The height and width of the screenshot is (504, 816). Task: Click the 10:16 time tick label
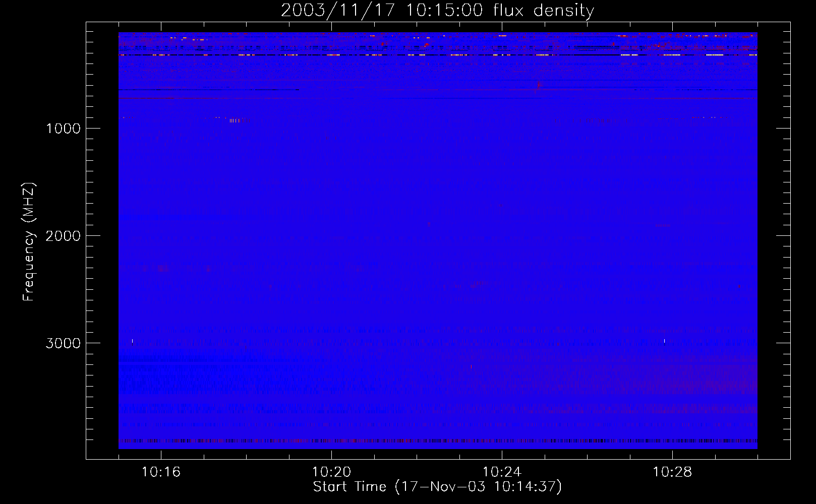tap(161, 472)
